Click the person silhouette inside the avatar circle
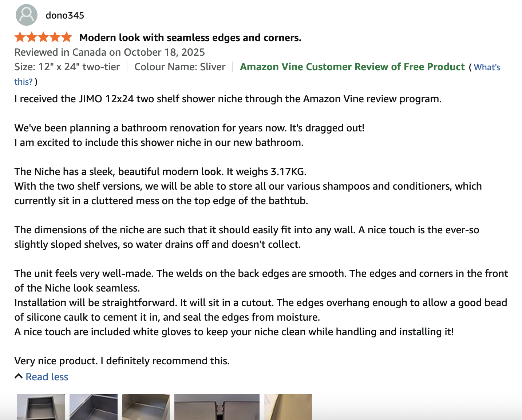Screen dimensions: 522x420 pos(26,15)
